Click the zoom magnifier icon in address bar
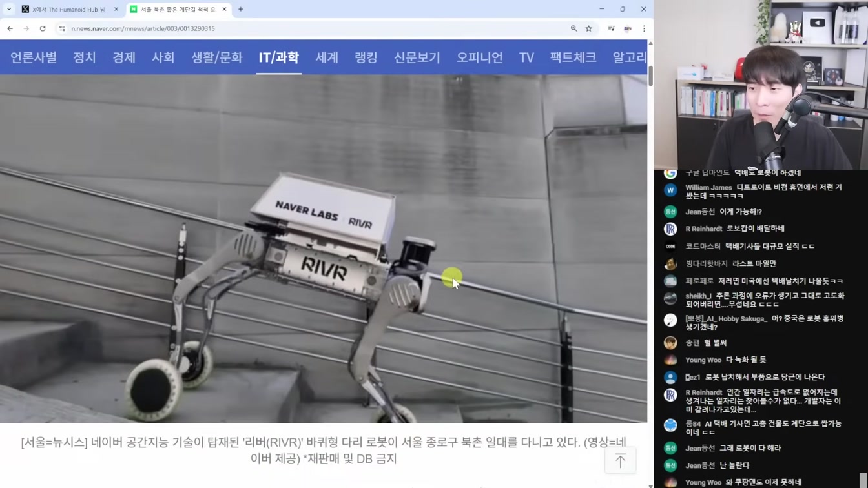Viewport: 868px width, 488px height. [x=573, y=28]
